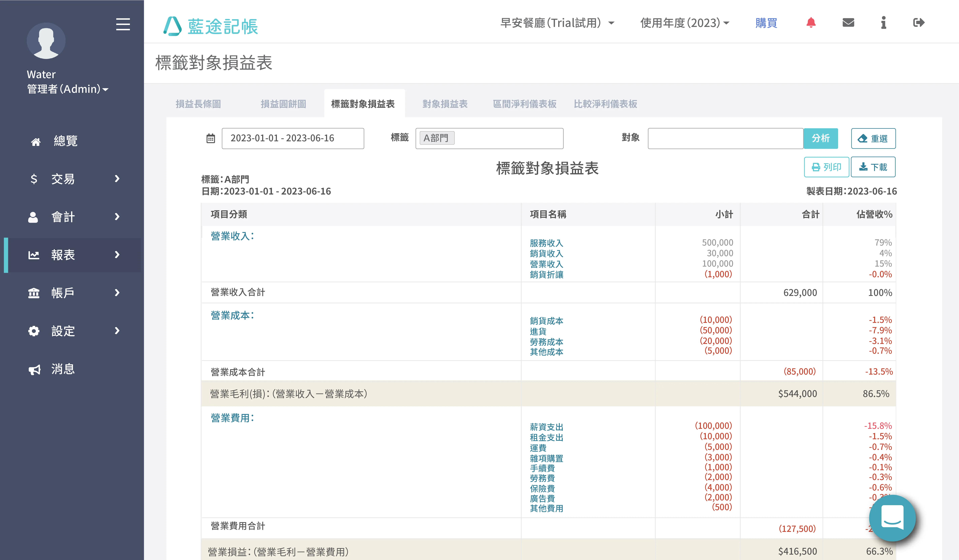Image resolution: width=959 pixels, height=560 pixels.
Task: Switch to the 比較淨利儀表板 tab
Action: [606, 104]
